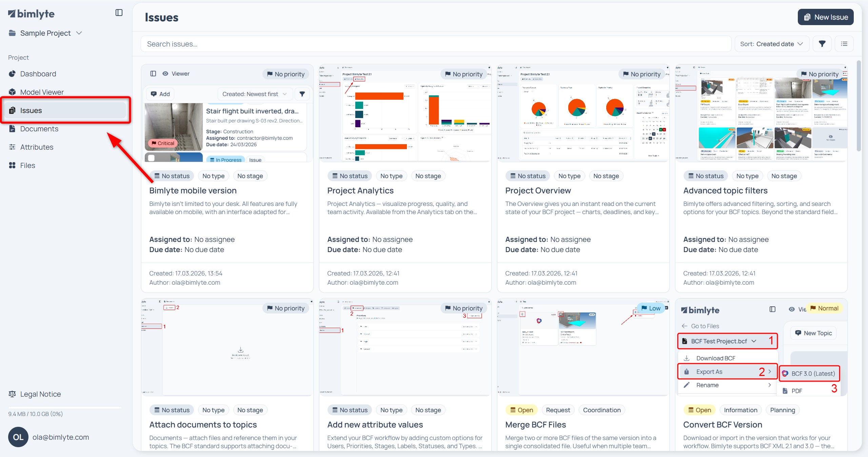
Task: Open the issues filter funnel
Action: (822, 44)
